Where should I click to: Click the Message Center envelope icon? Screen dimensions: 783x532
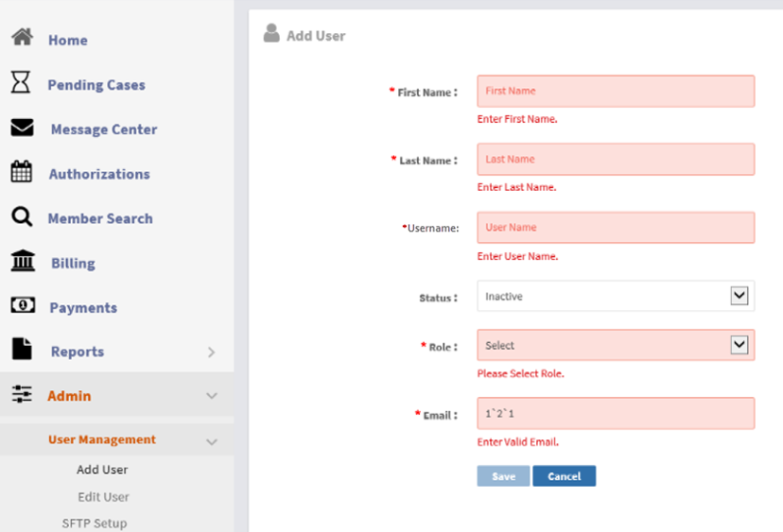click(22, 128)
